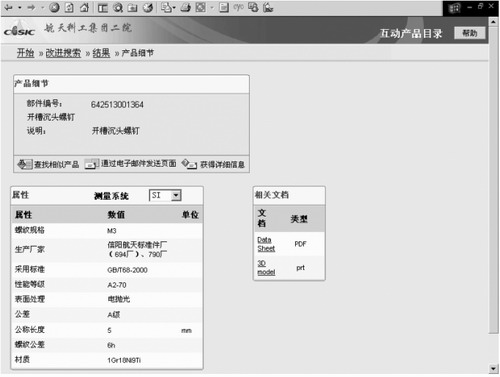The image size is (500, 377).
Task: Click the 互动产品目录 title text
Action: tap(411, 33)
